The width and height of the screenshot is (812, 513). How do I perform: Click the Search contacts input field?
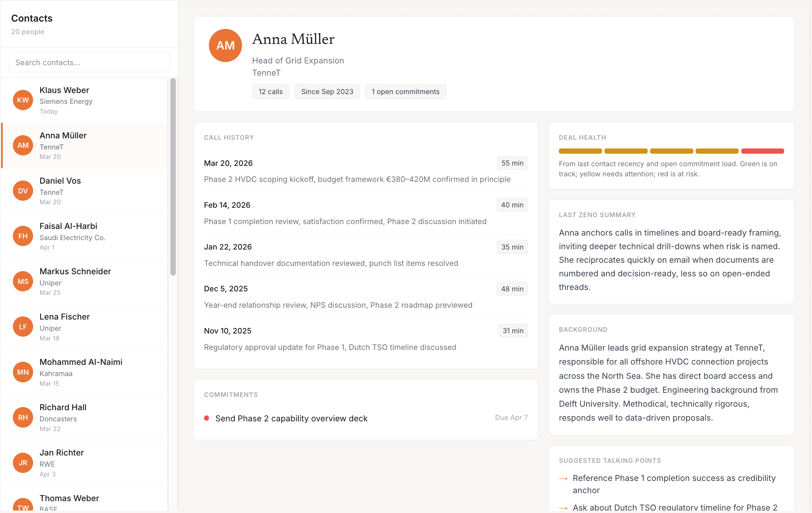89,62
